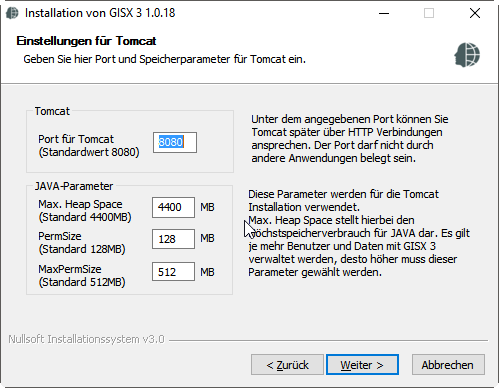This screenshot has width=499, height=388.
Task: Click the 'Max. Heap Space' label text
Action: tap(80, 204)
